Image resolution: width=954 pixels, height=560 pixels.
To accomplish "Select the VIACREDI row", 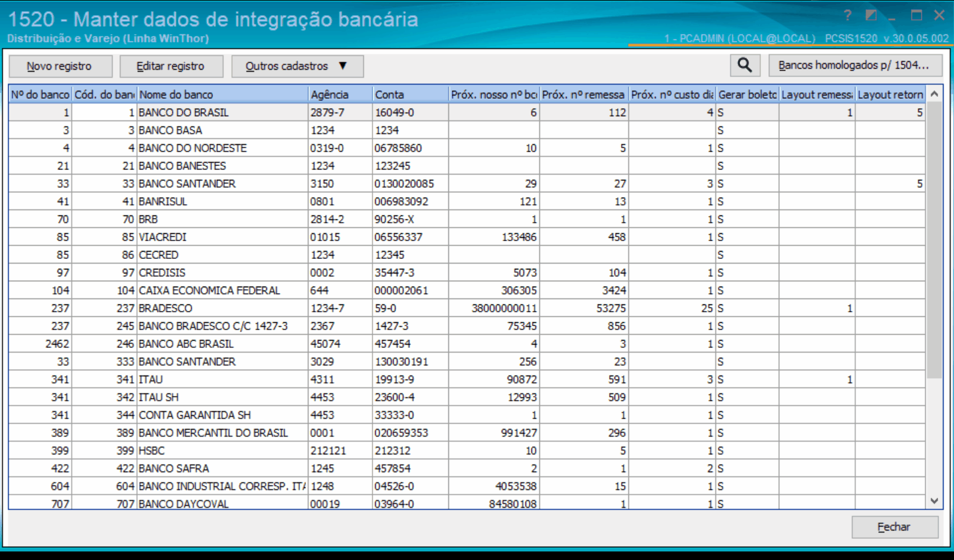I will tap(467, 237).
